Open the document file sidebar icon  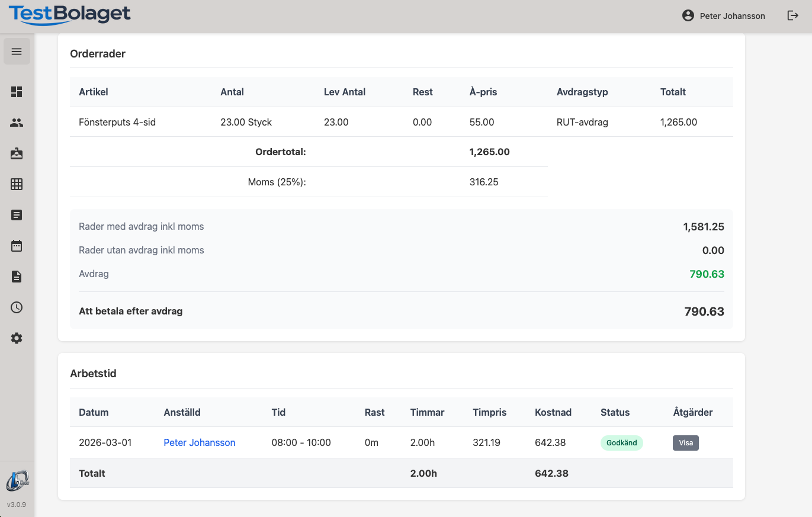(17, 277)
